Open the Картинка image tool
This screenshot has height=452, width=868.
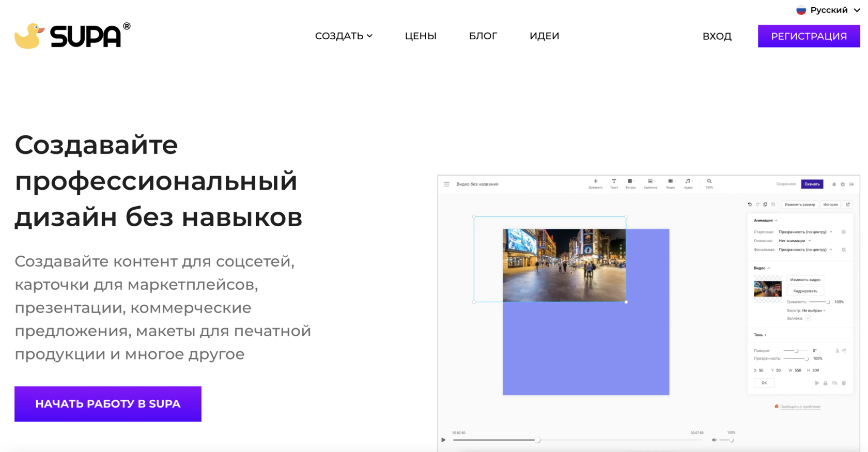(x=650, y=183)
